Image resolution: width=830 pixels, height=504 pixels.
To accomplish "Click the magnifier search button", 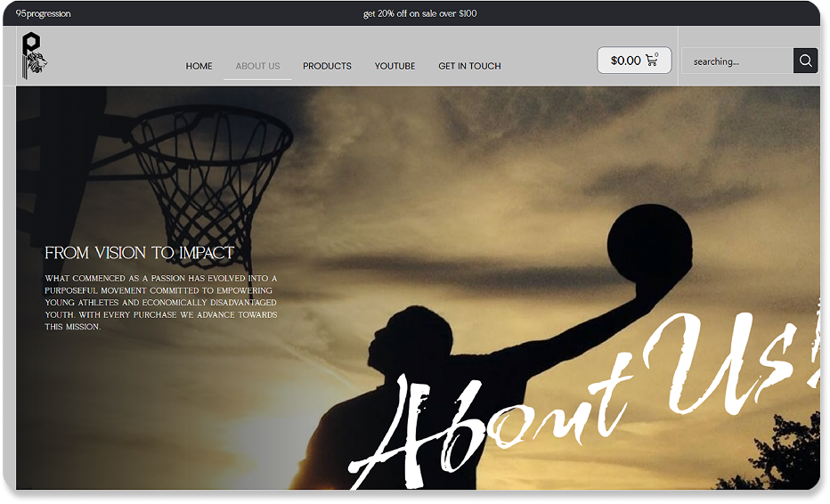I will click(x=806, y=61).
